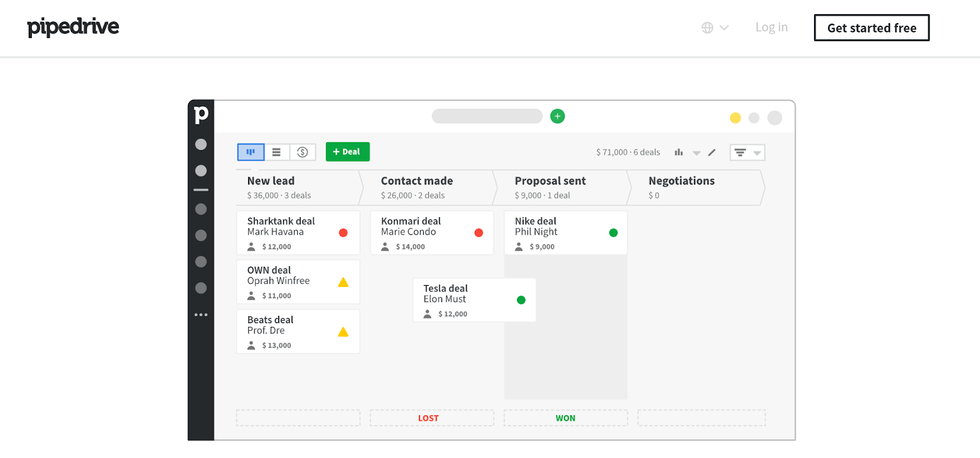
Task: Click the pencil edit pipeline icon
Action: [712, 152]
